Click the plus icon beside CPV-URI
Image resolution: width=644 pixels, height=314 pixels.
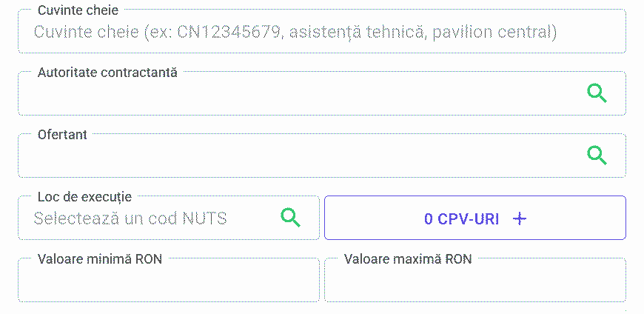pos(520,218)
